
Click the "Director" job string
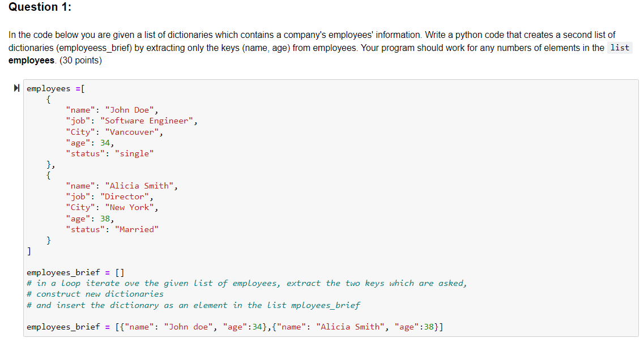point(125,196)
